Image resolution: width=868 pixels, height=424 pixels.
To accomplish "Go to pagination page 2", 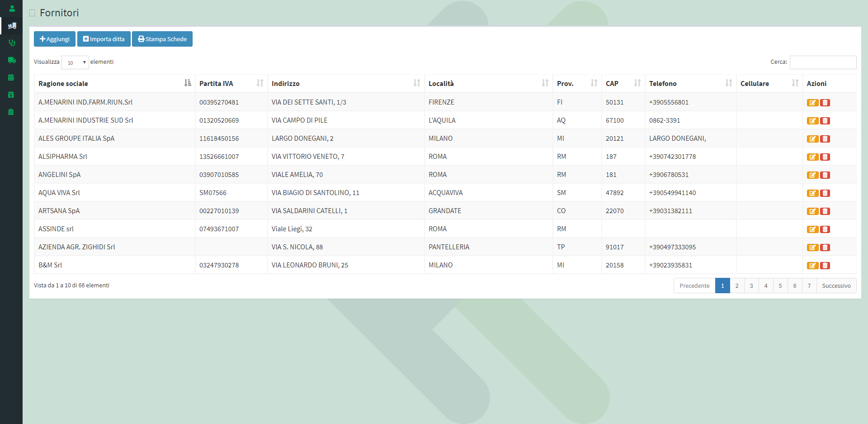I will pos(737,286).
